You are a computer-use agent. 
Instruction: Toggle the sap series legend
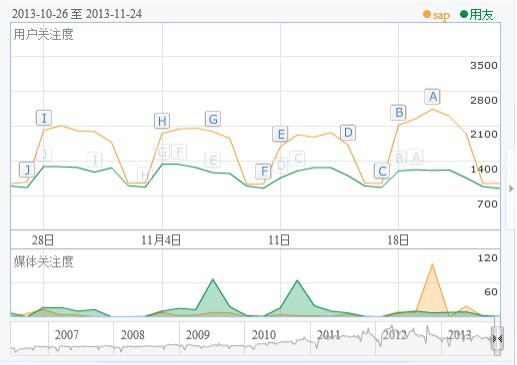point(436,15)
